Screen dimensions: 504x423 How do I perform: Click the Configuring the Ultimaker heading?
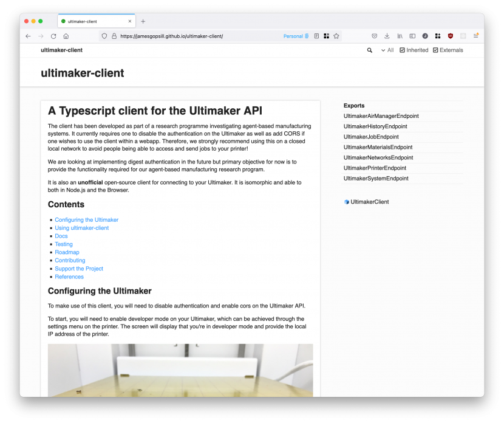[100, 291]
